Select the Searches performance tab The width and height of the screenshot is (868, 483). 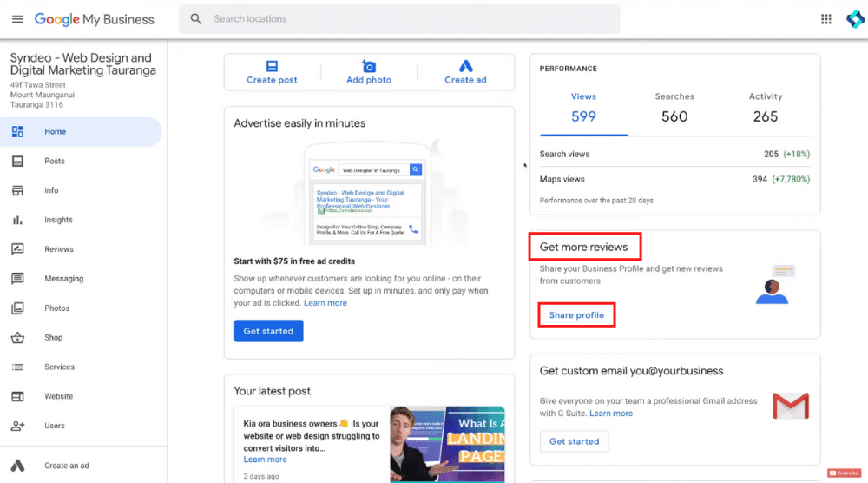(674, 107)
